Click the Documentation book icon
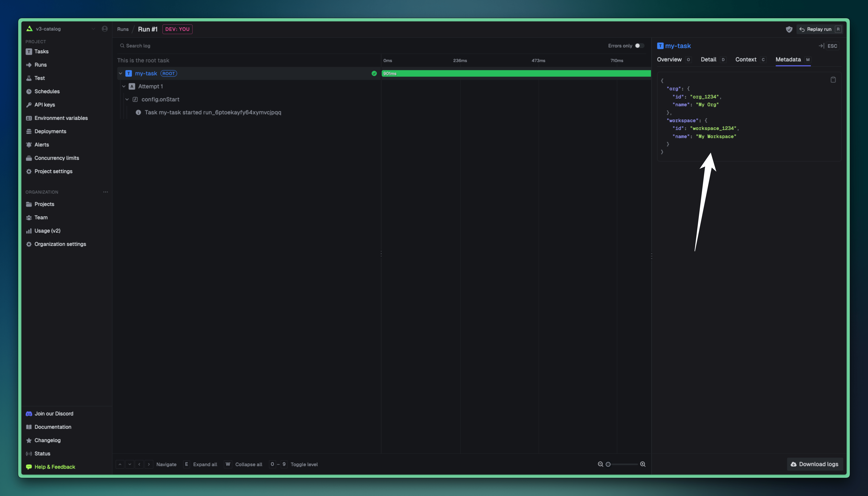868x496 pixels. 29,427
